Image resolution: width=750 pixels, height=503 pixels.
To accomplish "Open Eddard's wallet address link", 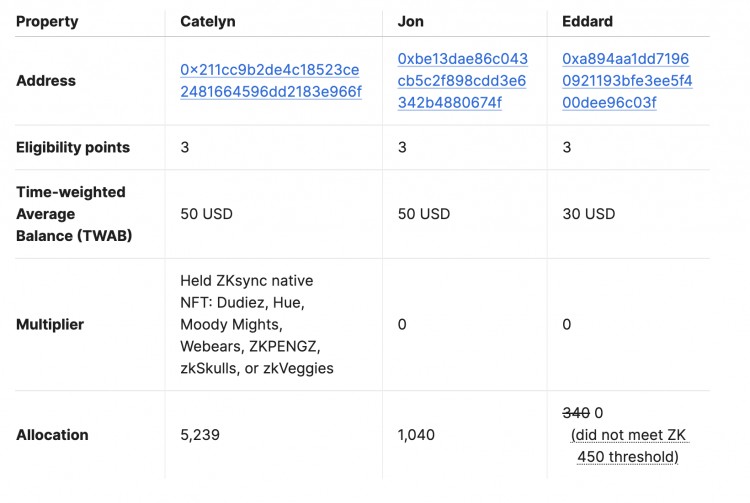I will pos(627,80).
